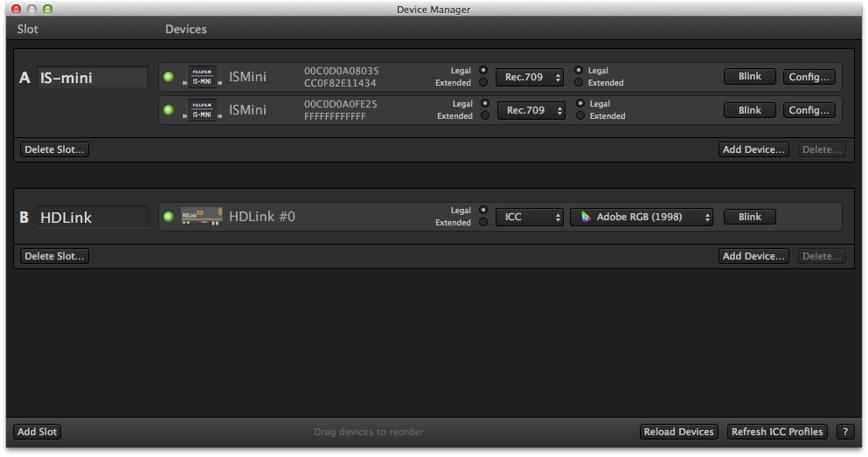The image size is (868, 457).
Task: Delete Slot B HDLink
Action: coord(54,256)
